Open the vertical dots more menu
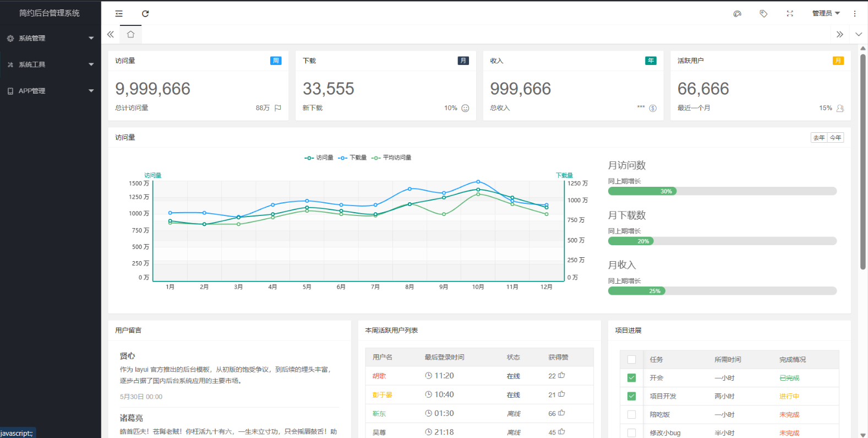The image size is (868, 438). tap(855, 14)
